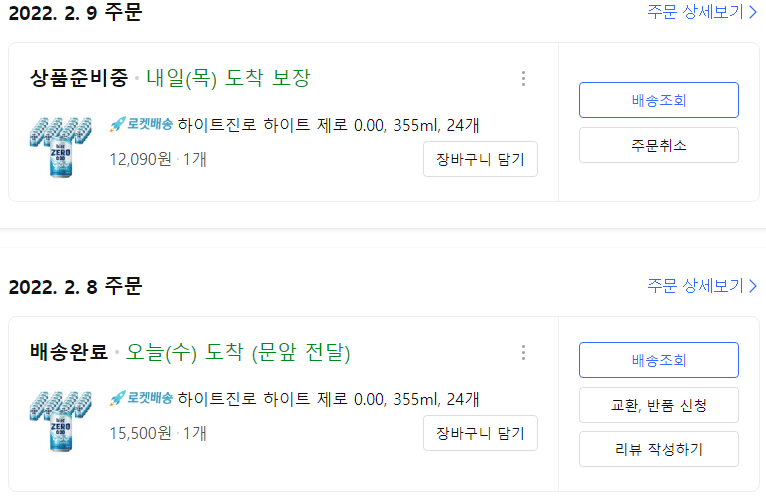Click the 로켓배송 rocket badge on the 12,090원 item

coord(141,125)
